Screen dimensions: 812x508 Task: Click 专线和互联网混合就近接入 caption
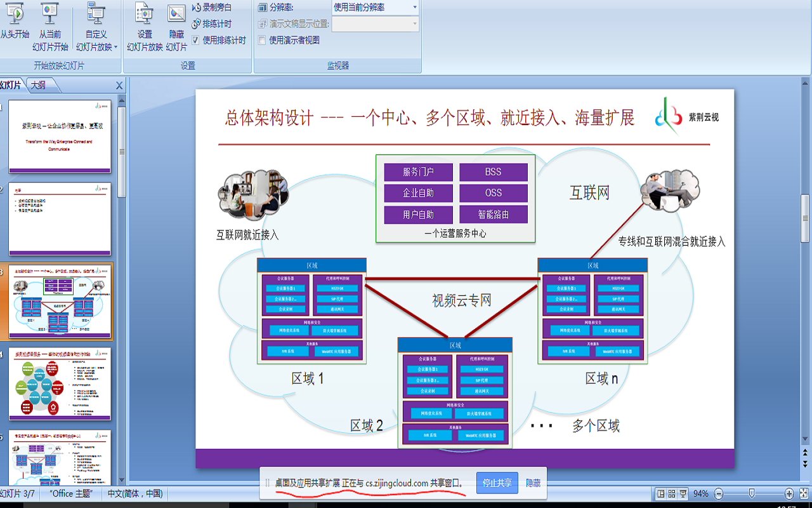[671, 241]
